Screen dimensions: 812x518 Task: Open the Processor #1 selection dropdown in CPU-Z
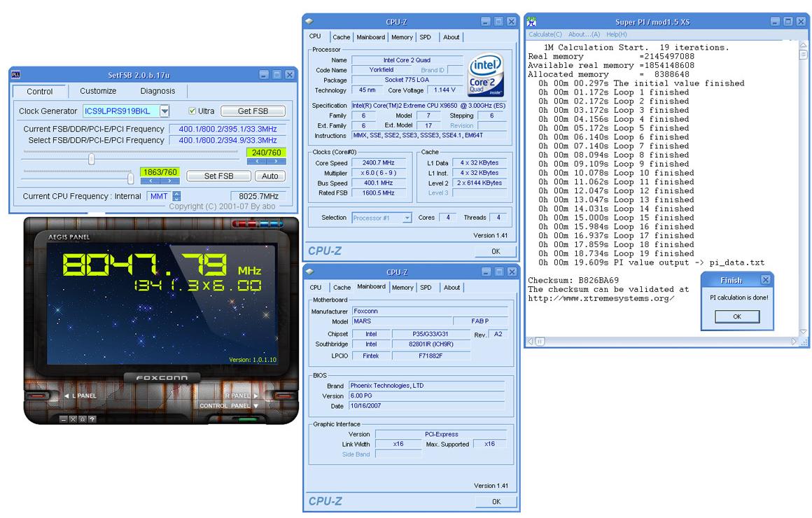tap(407, 218)
